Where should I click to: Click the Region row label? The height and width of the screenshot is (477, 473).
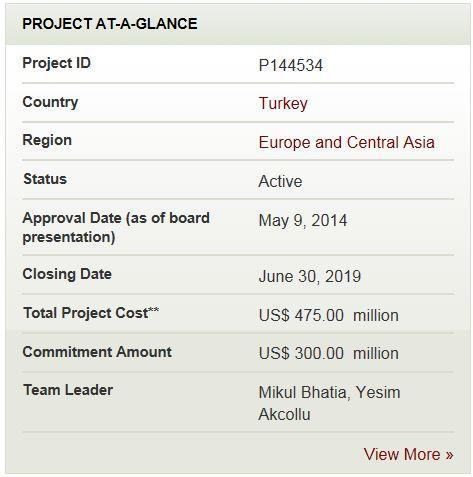[47, 140]
